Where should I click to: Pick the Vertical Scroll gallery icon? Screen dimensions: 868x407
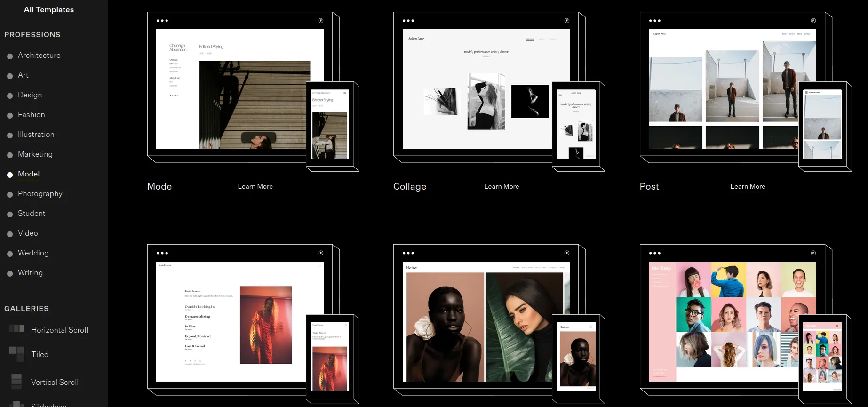[16, 382]
